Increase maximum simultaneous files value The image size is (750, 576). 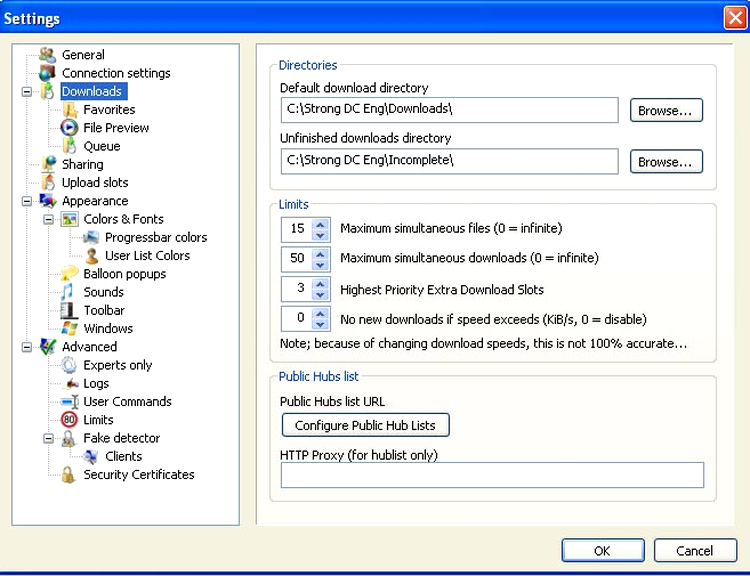[320, 224]
